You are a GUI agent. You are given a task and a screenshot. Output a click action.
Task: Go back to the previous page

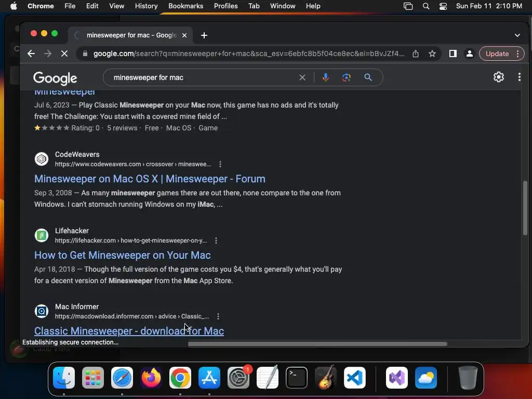[31, 54]
